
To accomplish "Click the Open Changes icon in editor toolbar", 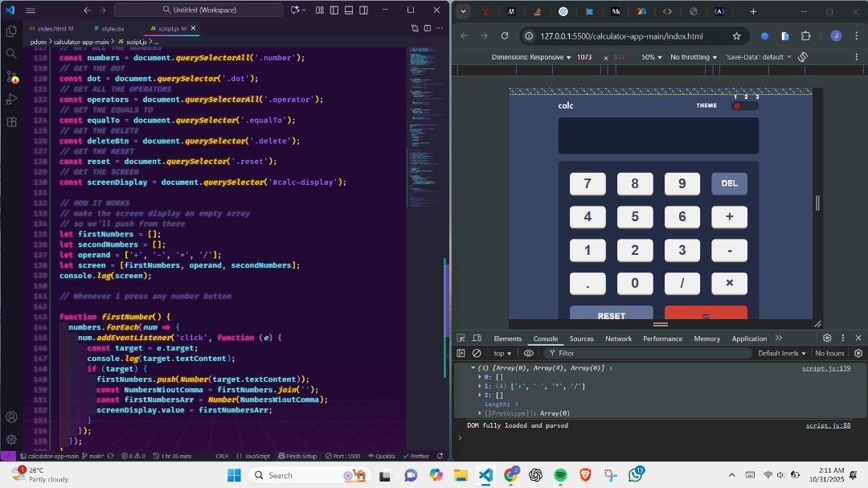I will coord(415,28).
